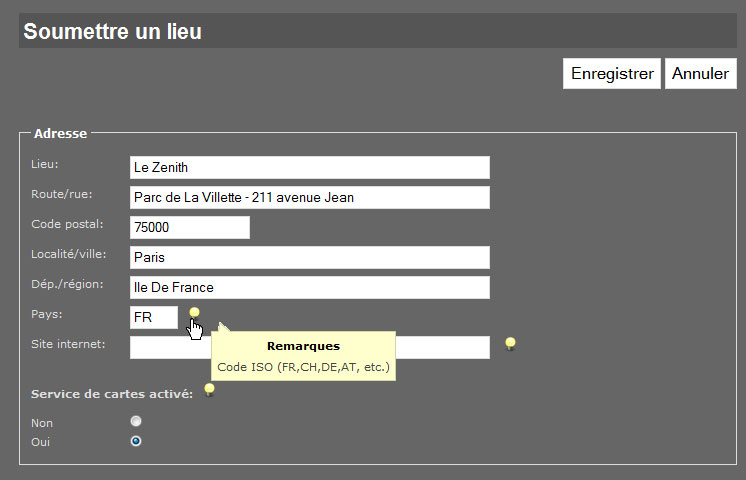The width and height of the screenshot is (746, 480).
Task: Click the Non label text
Action: (42, 423)
